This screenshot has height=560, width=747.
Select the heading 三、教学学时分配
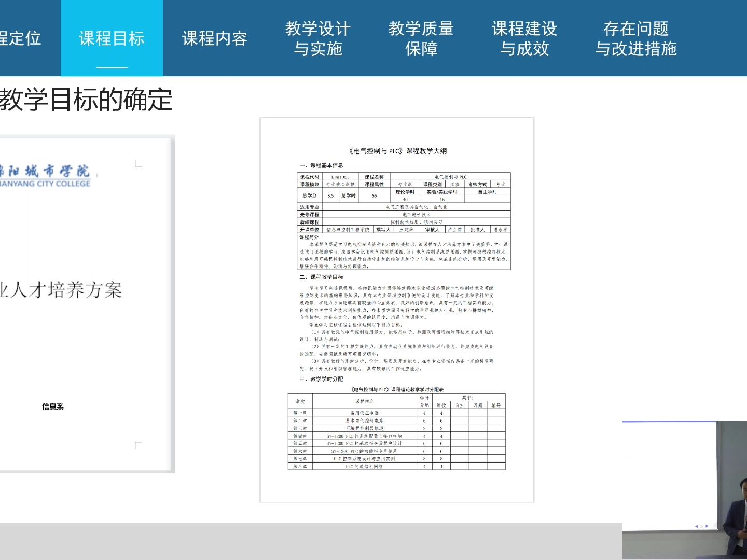(x=321, y=379)
